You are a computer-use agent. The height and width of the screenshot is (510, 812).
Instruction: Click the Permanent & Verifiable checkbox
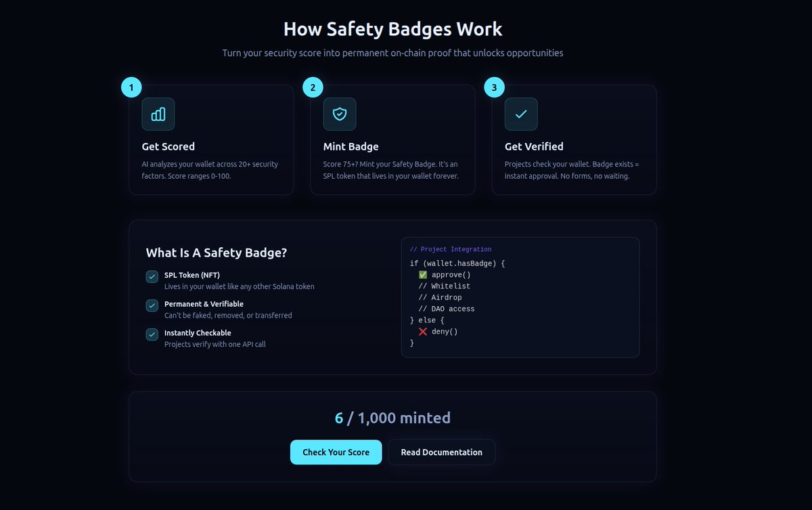tap(152, 305)
